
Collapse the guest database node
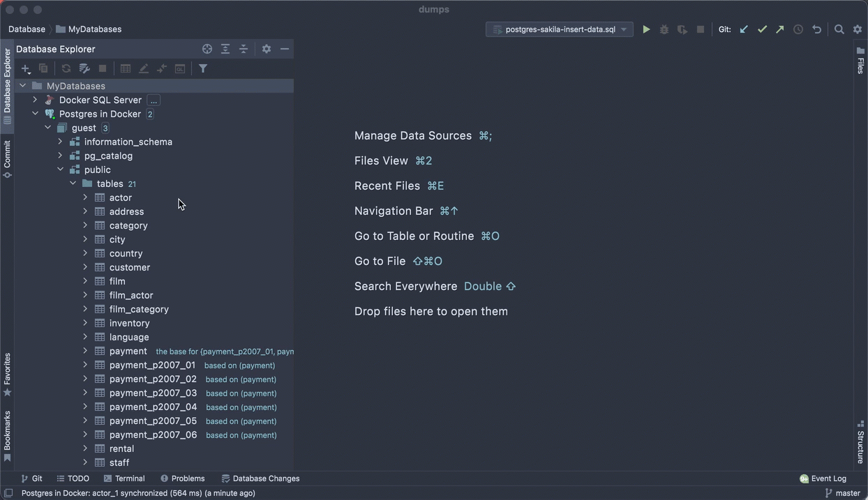(x=47, y=128)
